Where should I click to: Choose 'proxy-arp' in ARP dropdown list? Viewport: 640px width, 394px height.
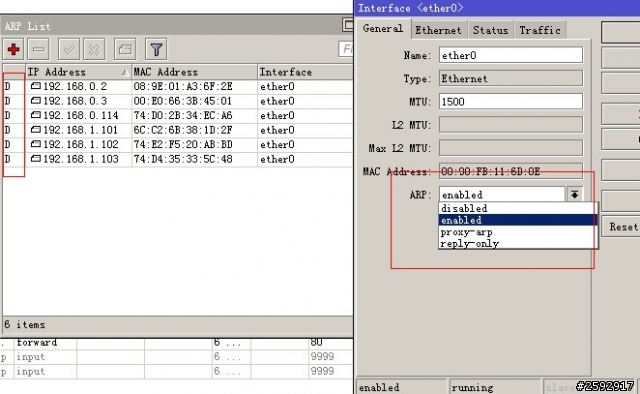[518, 232]
